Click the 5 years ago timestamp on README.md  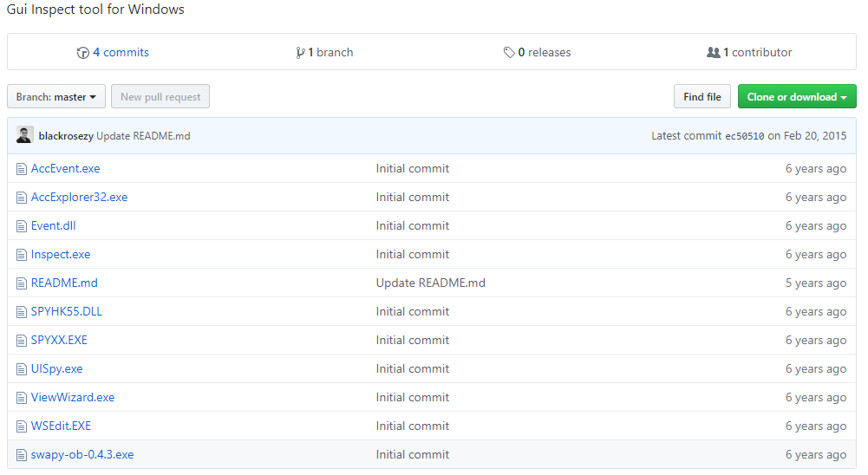[816, 283]
